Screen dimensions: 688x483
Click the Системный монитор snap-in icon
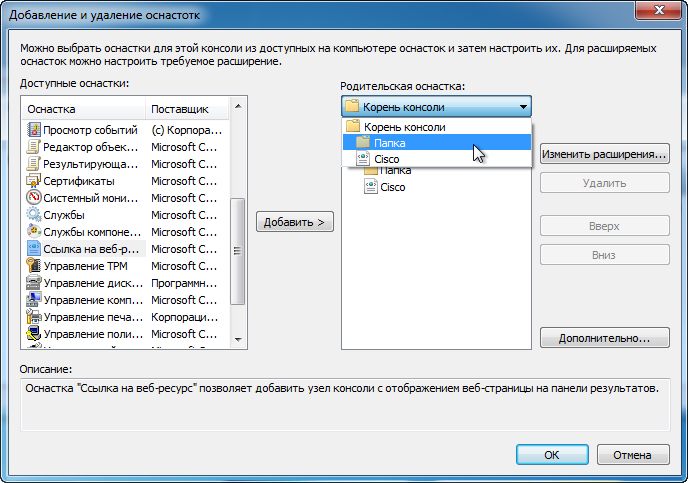34,198
